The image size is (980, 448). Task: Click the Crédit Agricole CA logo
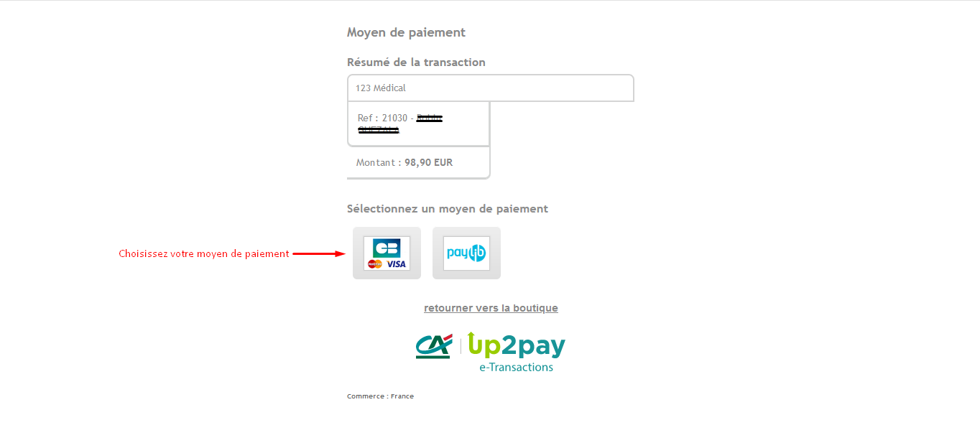tap(433, 346)
